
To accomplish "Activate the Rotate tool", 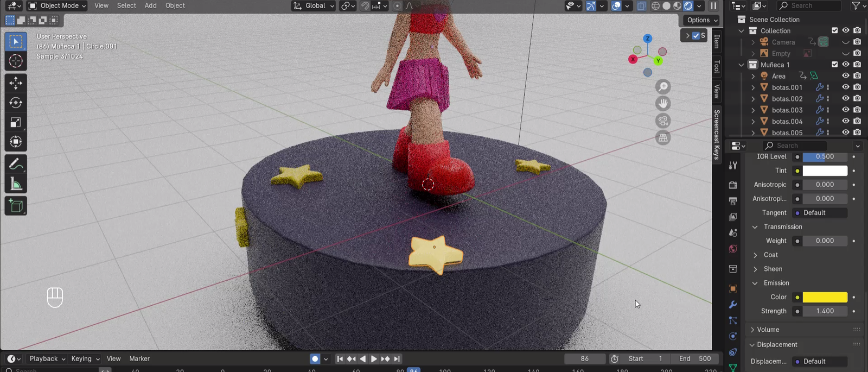I will 16,103.
